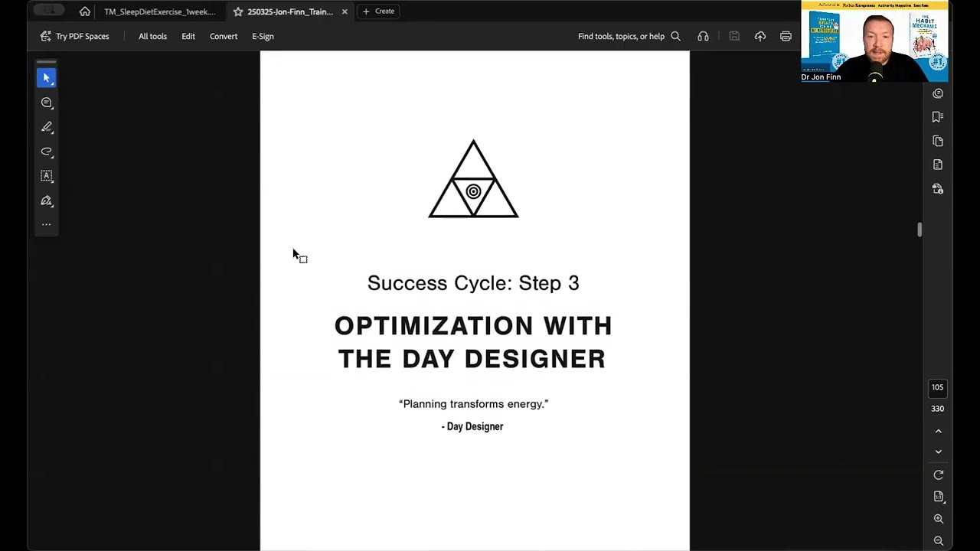Close the 250325-Jon-Finn tab
The image size is (980, 551).
pyautogui.click(x=345, y=11)
